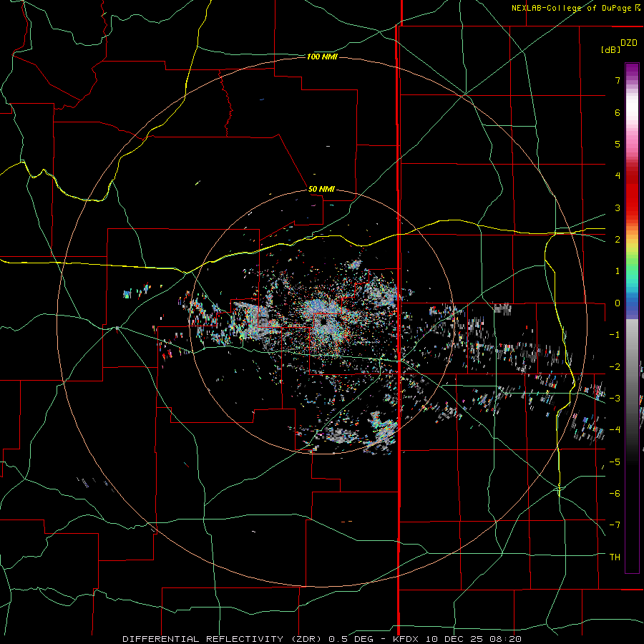Click the 6 value on ZDR scale
The width and height of the screenshot is (644, 644).
(618, 112)
